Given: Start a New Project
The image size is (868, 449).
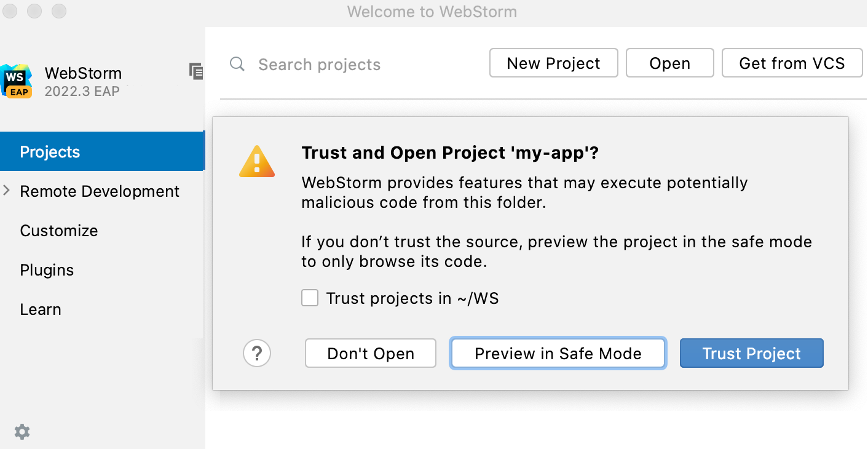Looking at the screenshot, I should pyautogui.click(x=553, y=63).
